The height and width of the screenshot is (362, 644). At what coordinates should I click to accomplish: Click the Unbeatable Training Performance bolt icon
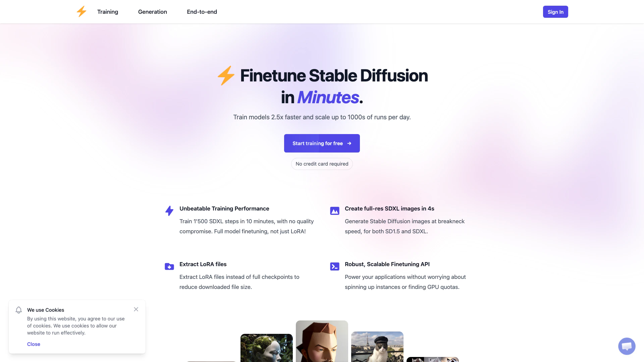click(x=169, y=210)
